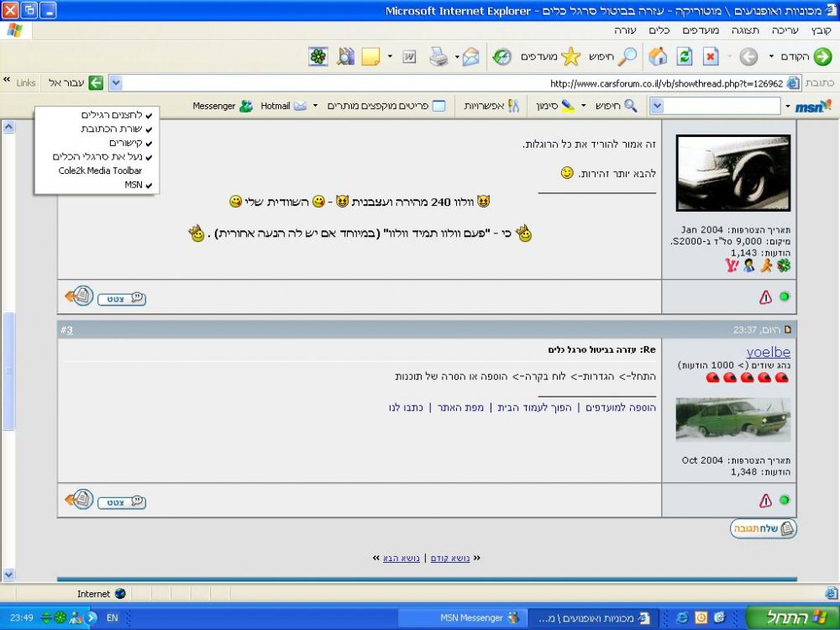The image size is (840, 630).
Task: Click the grey Forward arrow button
Action: click(x=748, y=57)
